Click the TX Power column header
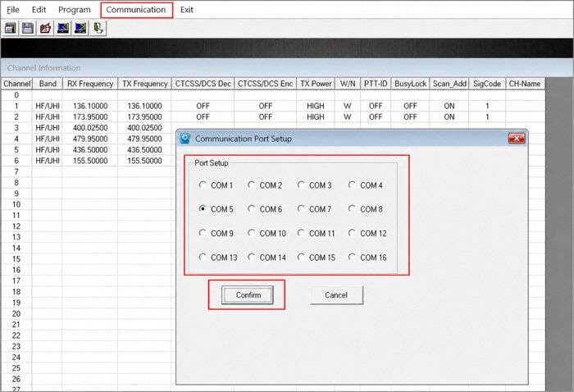 pos(316,84)
